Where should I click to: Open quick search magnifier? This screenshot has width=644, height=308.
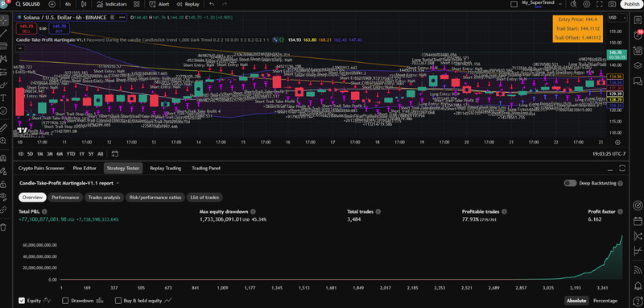click(x=574, y=4)
